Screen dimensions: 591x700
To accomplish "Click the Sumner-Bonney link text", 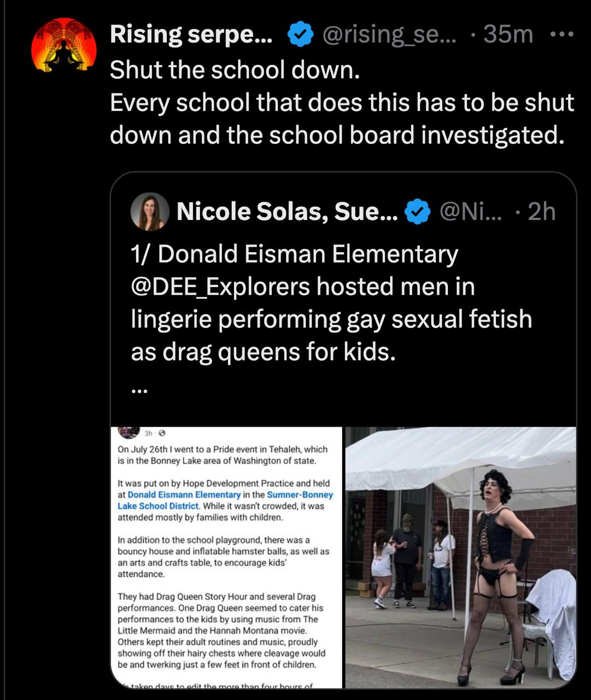I will click(x=300, y=494).
